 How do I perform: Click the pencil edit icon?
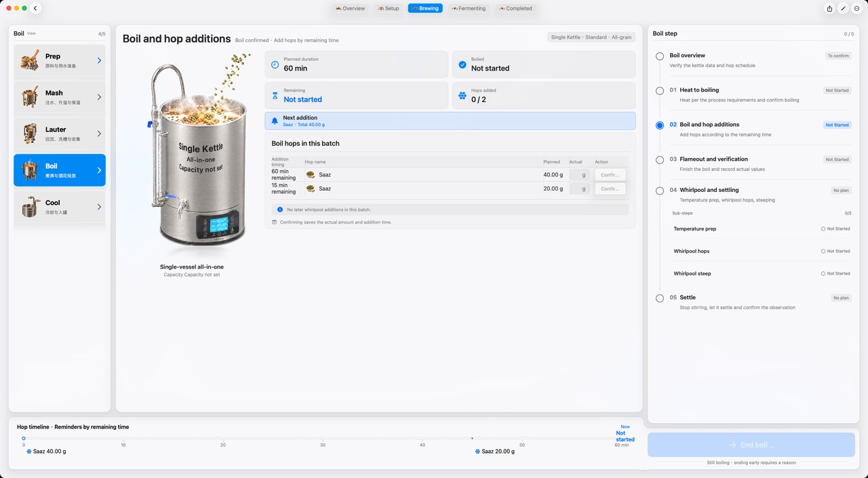click(843, 8)
